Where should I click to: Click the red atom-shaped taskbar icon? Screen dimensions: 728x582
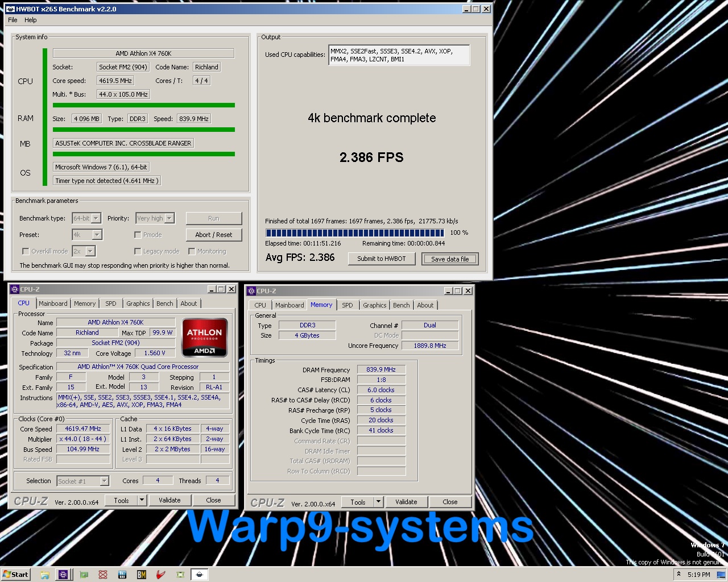pyautogui.click(x=103, y=575)
